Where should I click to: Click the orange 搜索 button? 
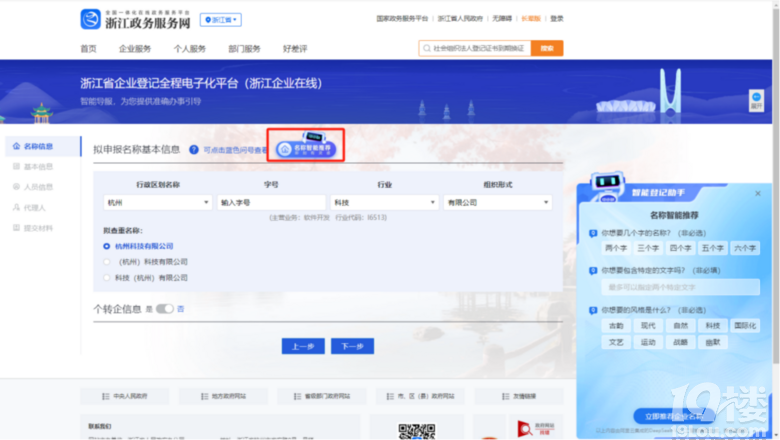[x=547, y=48]
